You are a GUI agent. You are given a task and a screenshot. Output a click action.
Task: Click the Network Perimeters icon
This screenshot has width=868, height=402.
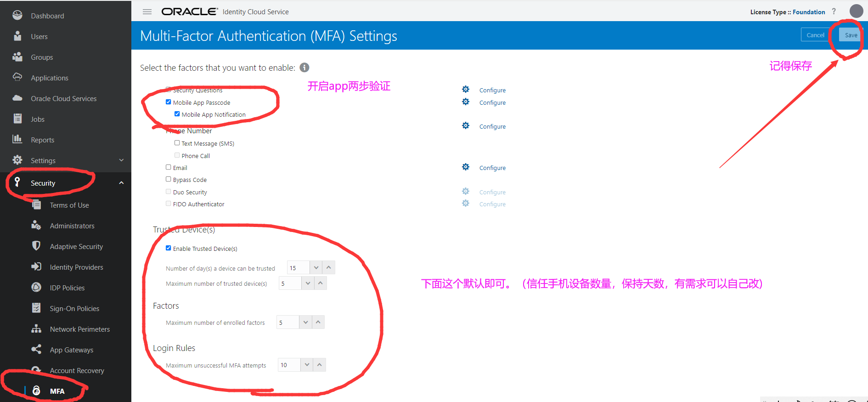[36, 328]
